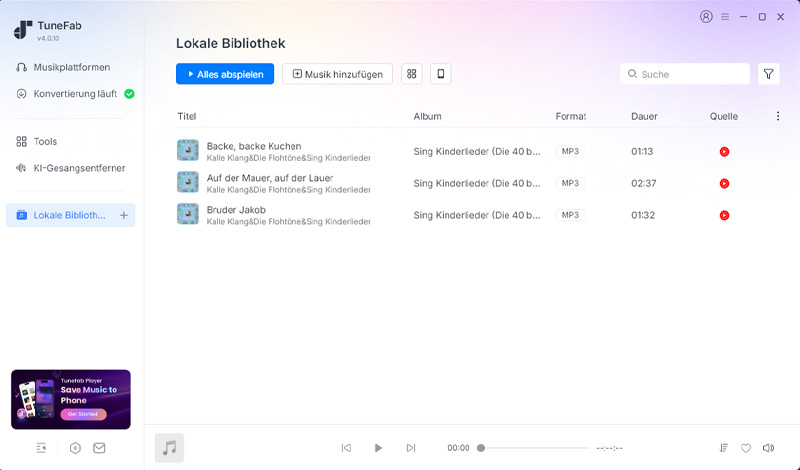The height and width of the screenshot is (470, 800).
Task: Toggle the play order icon
Action: (723, 448)
